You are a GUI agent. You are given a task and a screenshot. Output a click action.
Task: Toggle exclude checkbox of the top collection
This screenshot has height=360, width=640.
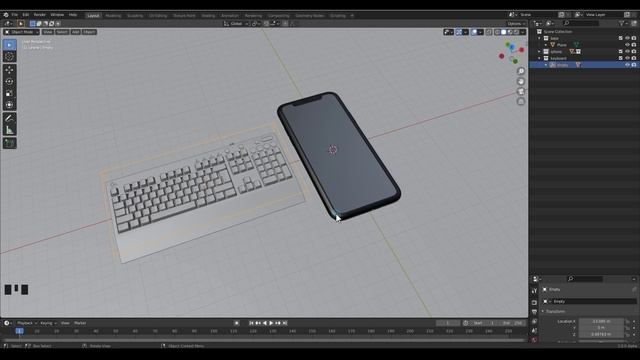coord(621,38)
